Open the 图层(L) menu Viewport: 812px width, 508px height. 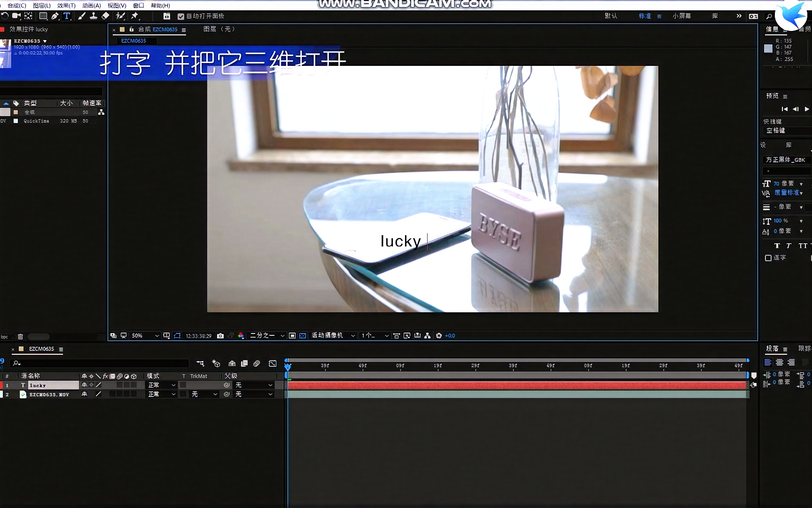pyautogui.click(x=41, y=6)
